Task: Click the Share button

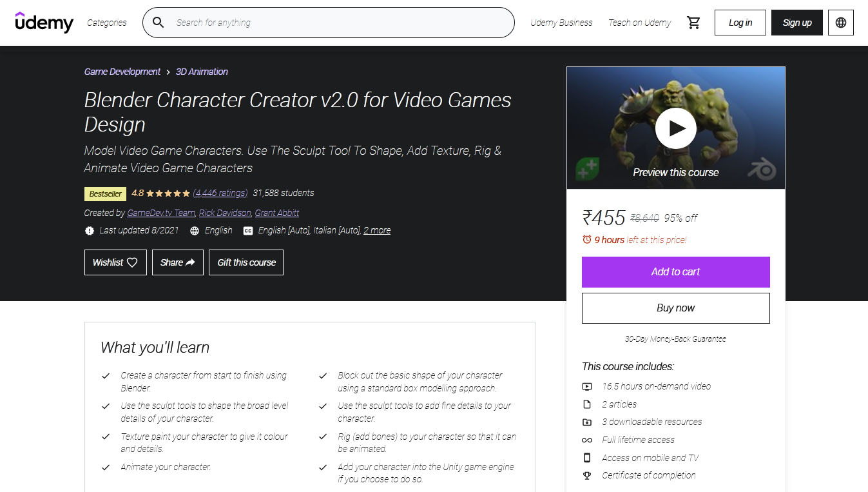Action: point(178,262)
